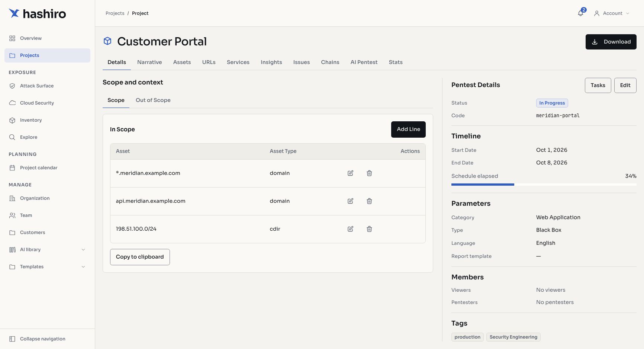Open Project calendar

point(47,168)
